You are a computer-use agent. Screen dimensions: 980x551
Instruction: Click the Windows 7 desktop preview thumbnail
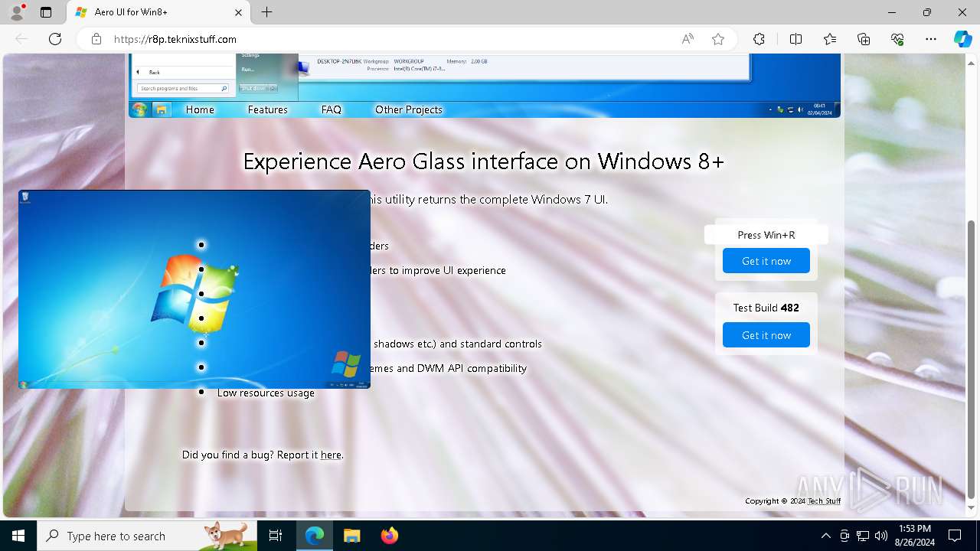[x=194, y=289]
